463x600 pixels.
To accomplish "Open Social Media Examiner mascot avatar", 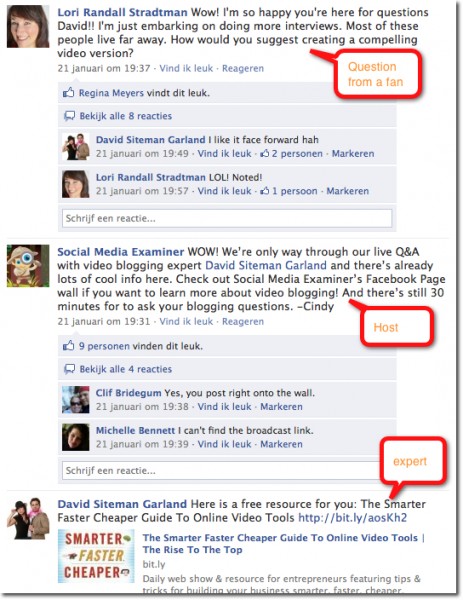I will pos(28,266).
